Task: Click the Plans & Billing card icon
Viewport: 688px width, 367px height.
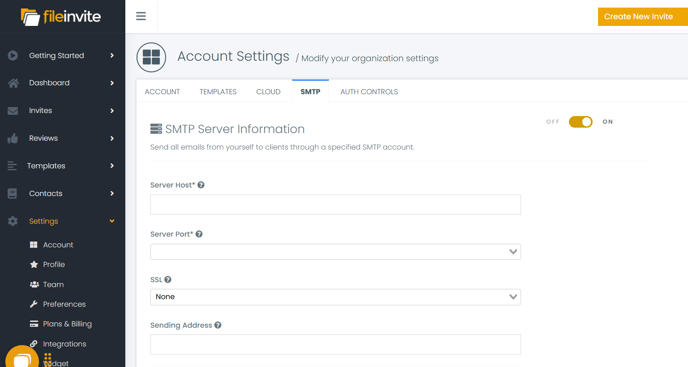Action: (34, 324)
